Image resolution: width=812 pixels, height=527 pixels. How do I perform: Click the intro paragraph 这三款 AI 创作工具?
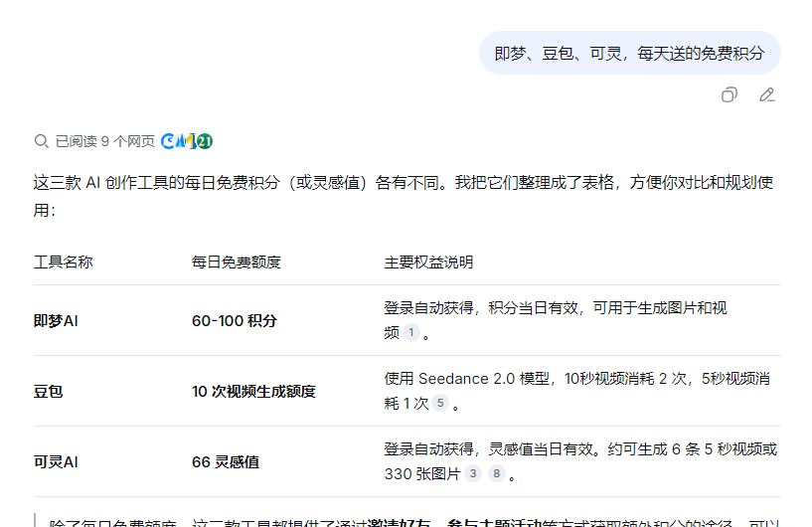[x=404, y=196]
